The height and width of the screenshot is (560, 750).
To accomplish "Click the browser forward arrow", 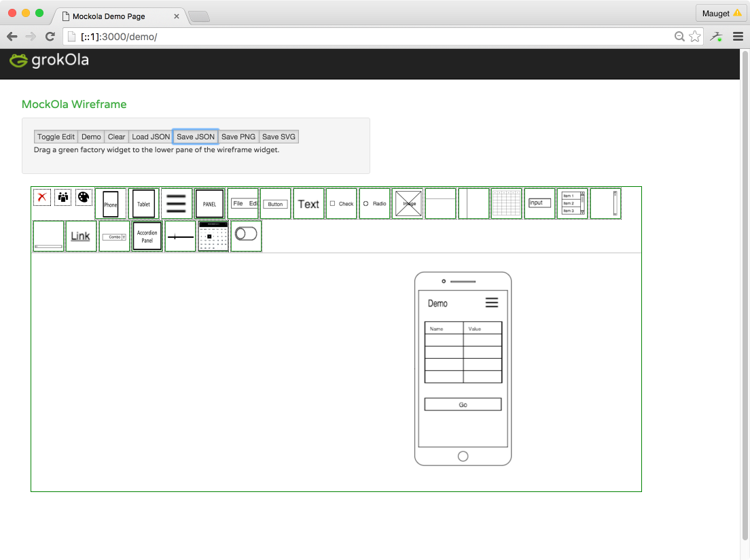I will pos(31,37).
